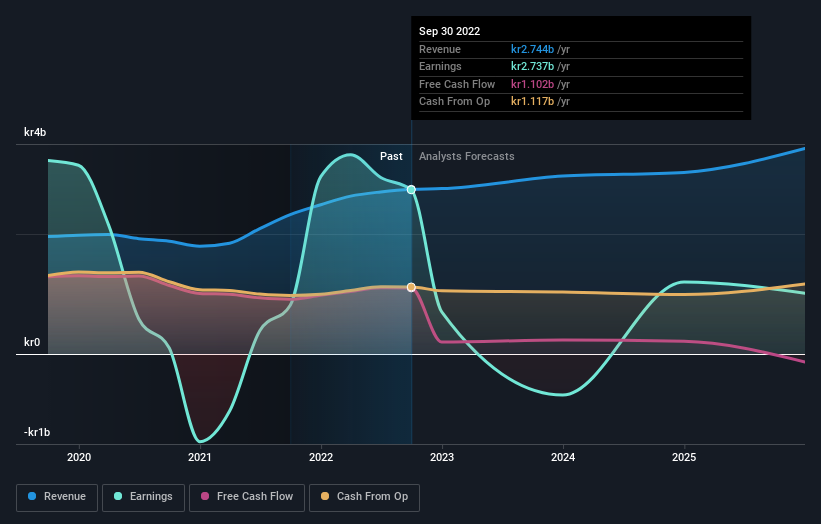Click the pink Free Cash Flow legend dot
Image resolution: width=821 pixels, height=524 pixels.
pyautogui.click(x=205, y=496)
